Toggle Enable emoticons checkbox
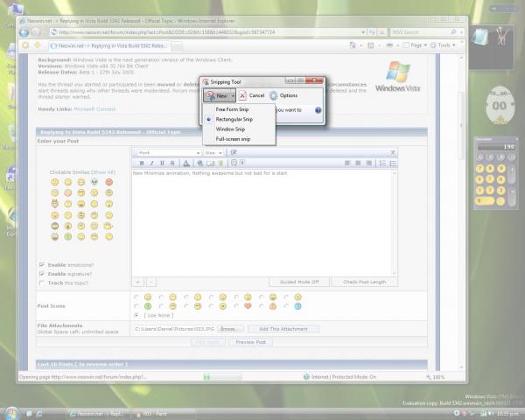 click(x=41, y=264)
